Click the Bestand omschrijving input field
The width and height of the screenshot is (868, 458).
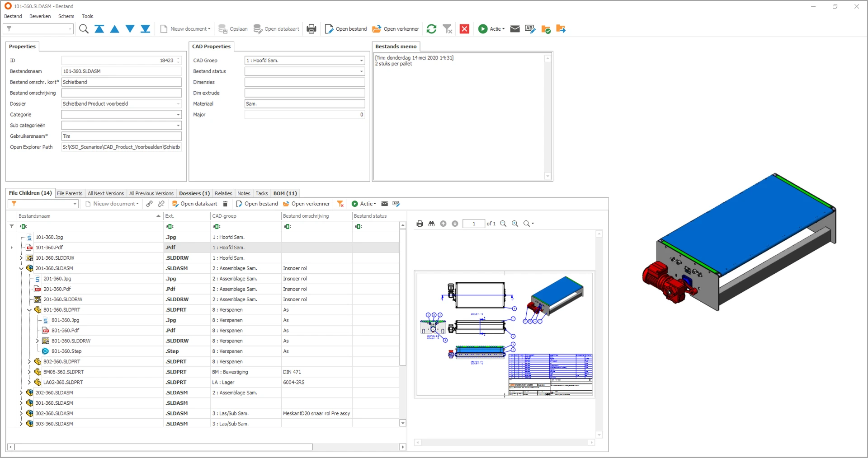(x=122, y=93)
